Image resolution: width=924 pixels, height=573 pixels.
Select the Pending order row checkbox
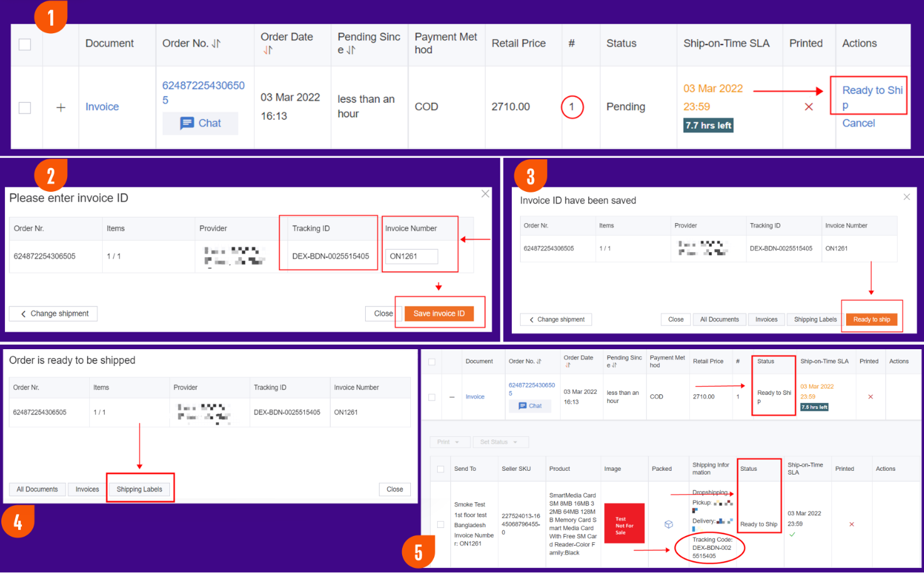coord(25,108)
